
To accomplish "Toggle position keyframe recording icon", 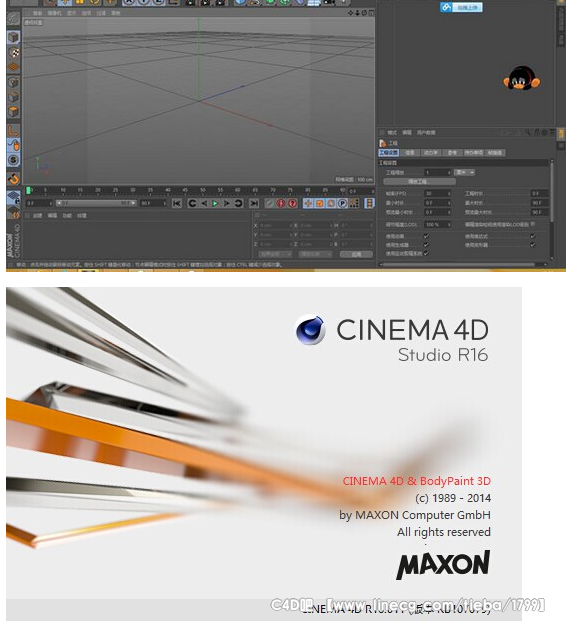I will pos(308,203).
